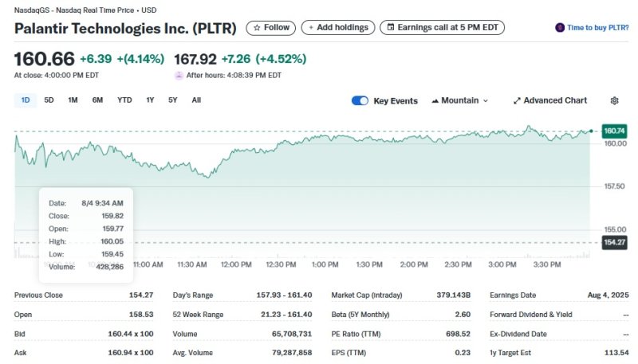
Task: Show the 1Y price history
Action: (150, 100)
